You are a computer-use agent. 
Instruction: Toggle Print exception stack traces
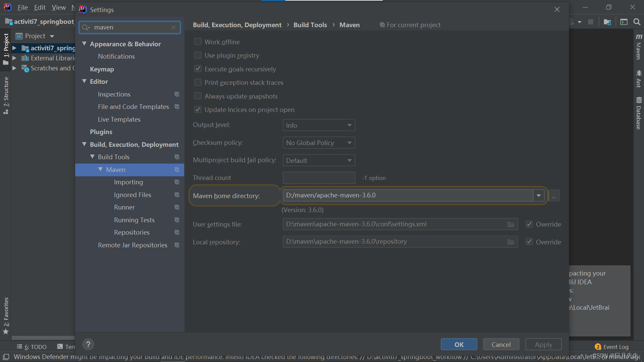(x=198, y=82)
